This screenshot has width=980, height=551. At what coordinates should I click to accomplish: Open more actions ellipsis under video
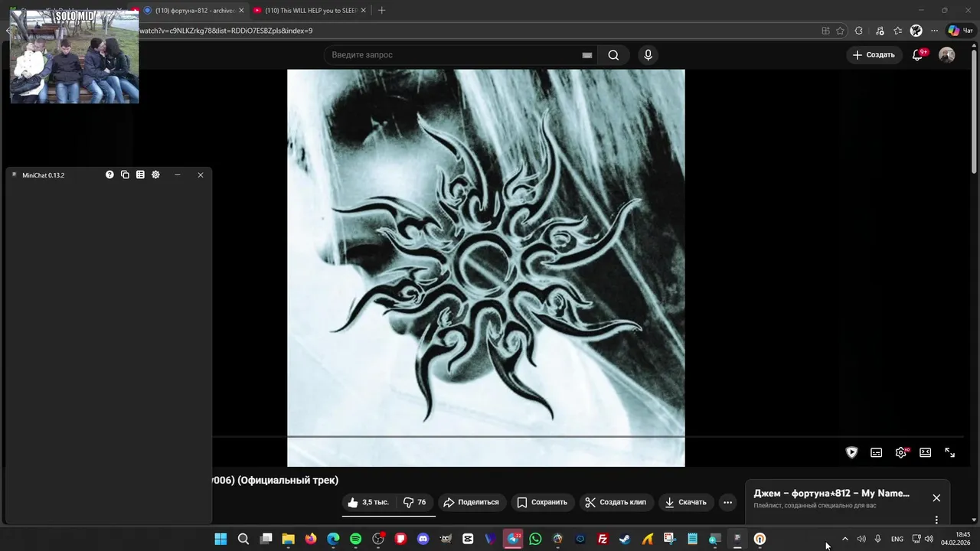tap(727, 502)
